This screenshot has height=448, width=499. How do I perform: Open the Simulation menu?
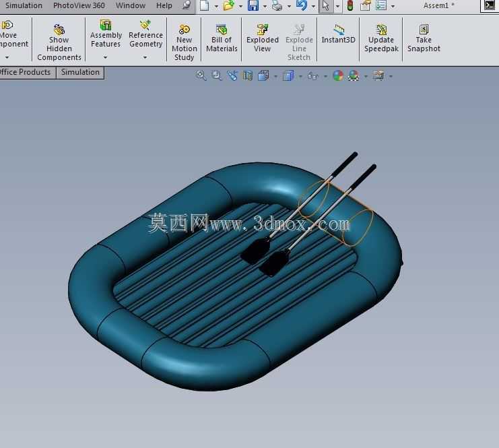24,5
